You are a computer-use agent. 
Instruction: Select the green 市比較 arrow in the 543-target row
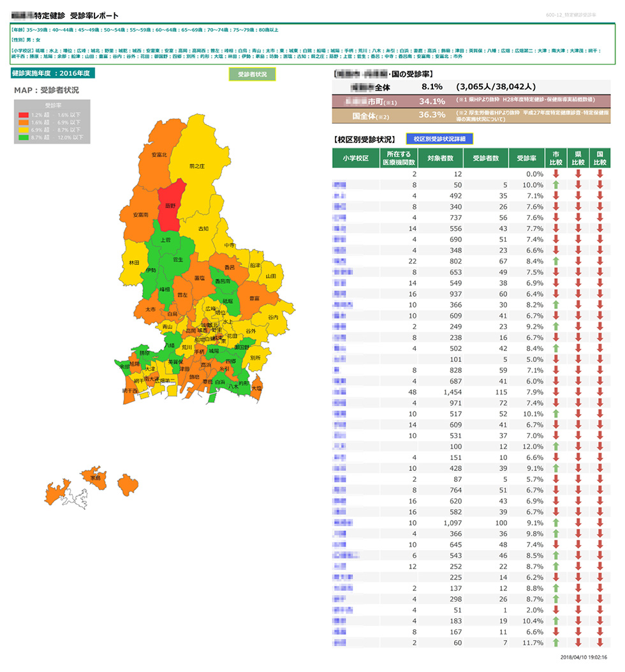click(x=555, y=556)
